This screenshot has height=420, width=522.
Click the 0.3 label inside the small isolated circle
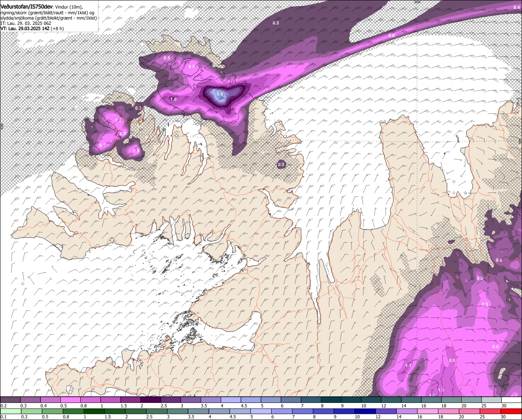tap(281, 165)
